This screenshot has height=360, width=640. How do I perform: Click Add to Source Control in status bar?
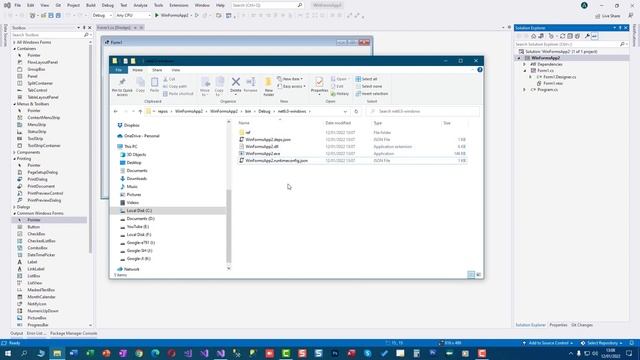coord(548,343)
